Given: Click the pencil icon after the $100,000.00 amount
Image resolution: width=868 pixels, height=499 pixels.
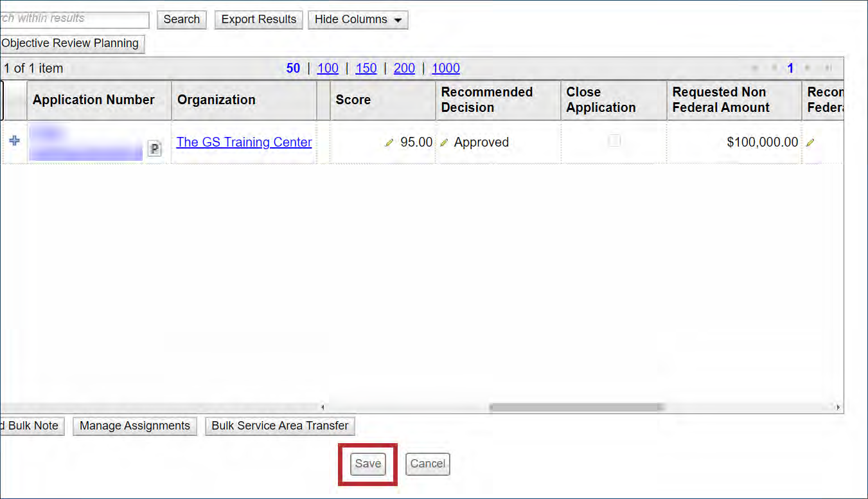Looking at the screenshot, I should (x=810, y=143).
